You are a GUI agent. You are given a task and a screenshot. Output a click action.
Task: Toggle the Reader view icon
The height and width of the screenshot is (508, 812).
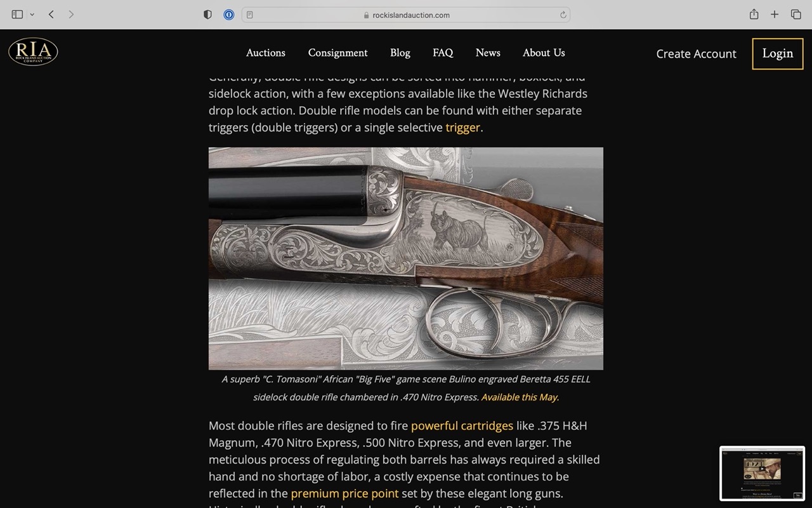coord(250,15)
